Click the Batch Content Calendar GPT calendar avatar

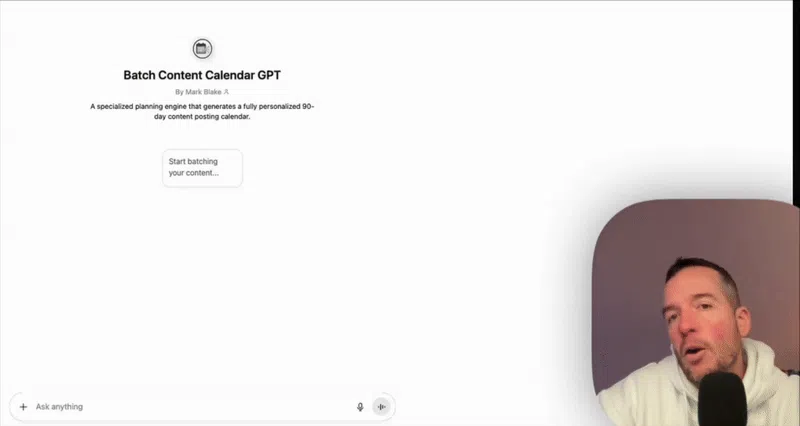(x=202, y=49)
